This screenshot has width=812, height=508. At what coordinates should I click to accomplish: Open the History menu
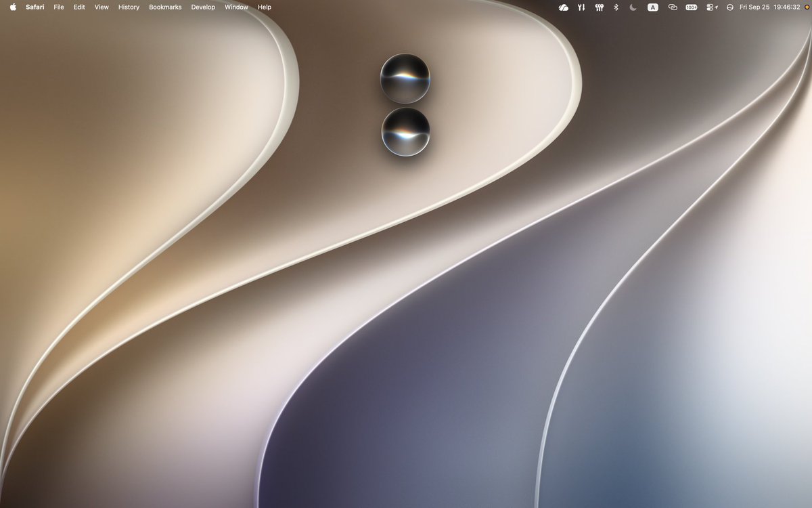click(x=129, y=7)
